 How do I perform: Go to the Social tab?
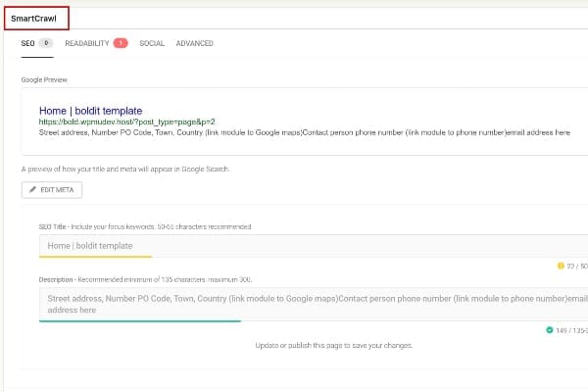coord(152,43)
